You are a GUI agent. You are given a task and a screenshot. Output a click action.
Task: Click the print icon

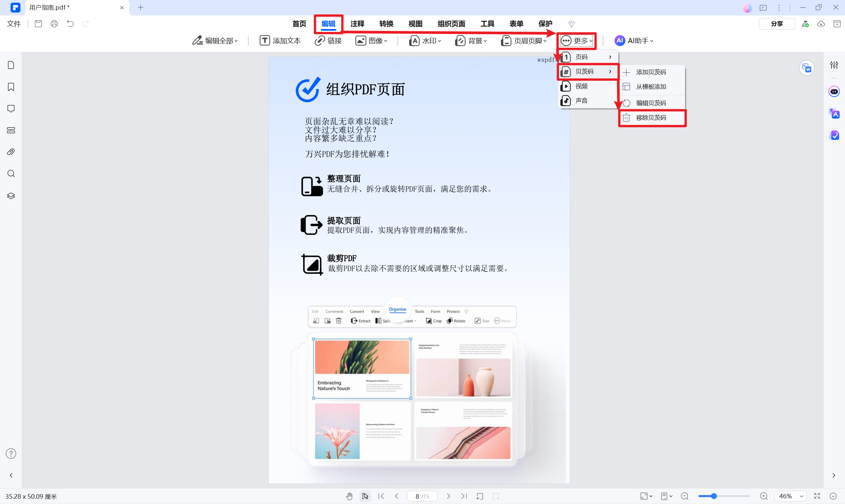(54, 23)
